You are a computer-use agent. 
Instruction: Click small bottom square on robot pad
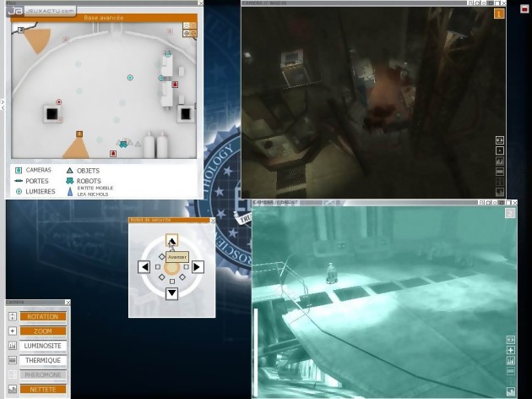pyautogui.click(x=172, y=281)
